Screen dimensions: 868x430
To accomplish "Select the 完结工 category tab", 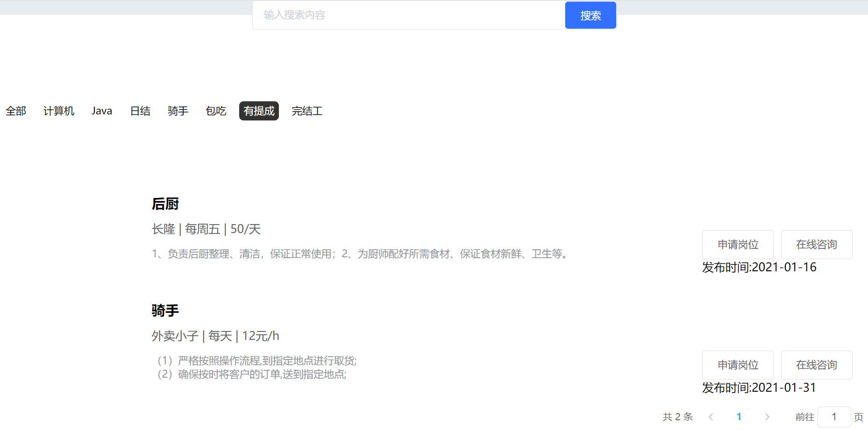I will point(307,111).
